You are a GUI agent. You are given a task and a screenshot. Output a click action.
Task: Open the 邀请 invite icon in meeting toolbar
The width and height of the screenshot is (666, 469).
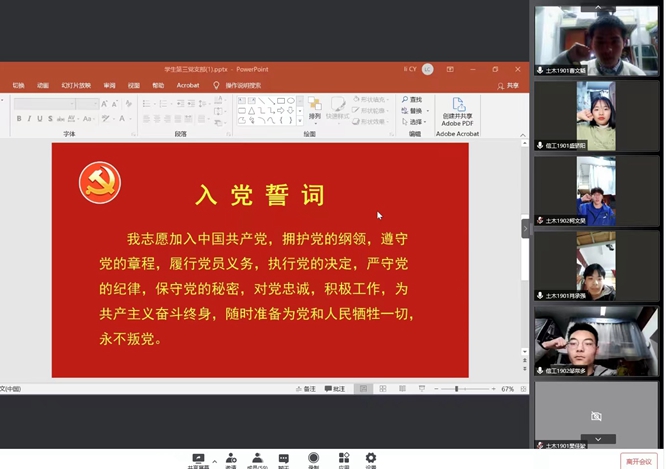click(x=231, y=458)
